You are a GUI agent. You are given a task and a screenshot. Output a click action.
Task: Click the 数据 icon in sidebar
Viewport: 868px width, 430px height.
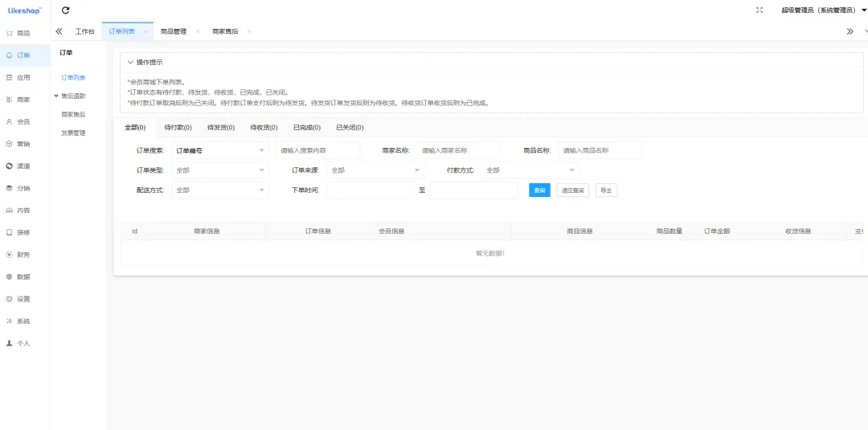9,276
